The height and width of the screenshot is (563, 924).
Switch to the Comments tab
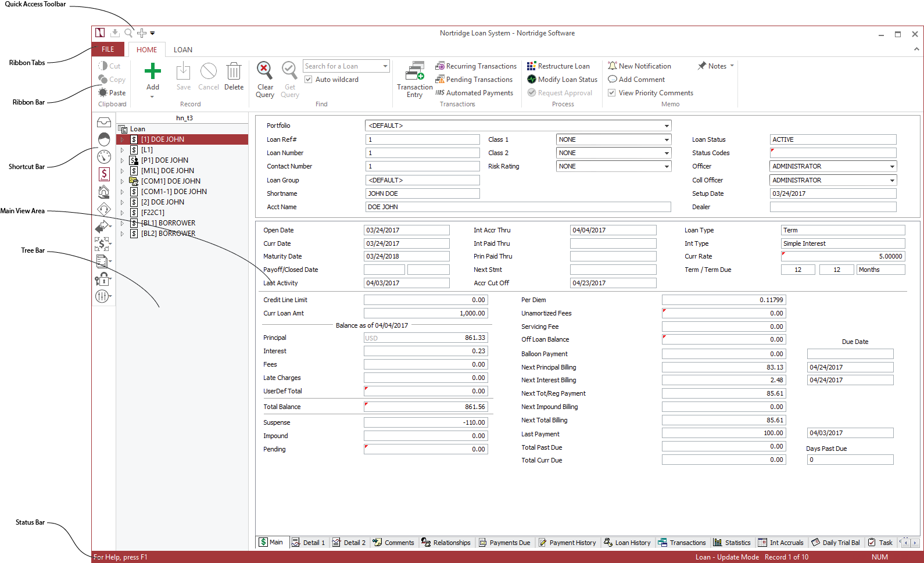point(393,543)
